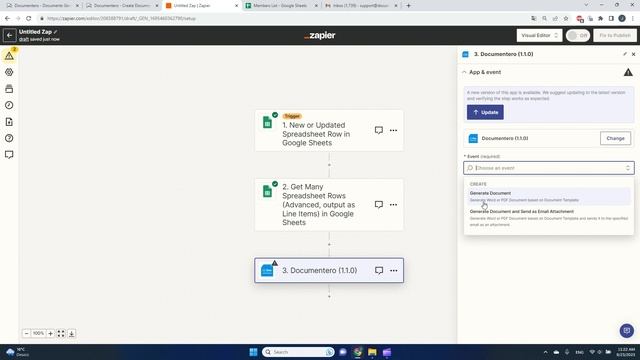Select Generate Document and Send as Email Attachment
The image size is (640, 360).
549,218
